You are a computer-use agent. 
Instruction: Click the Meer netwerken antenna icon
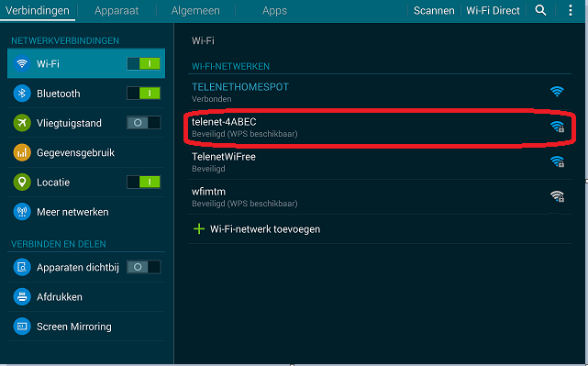(x=22, y=212)
